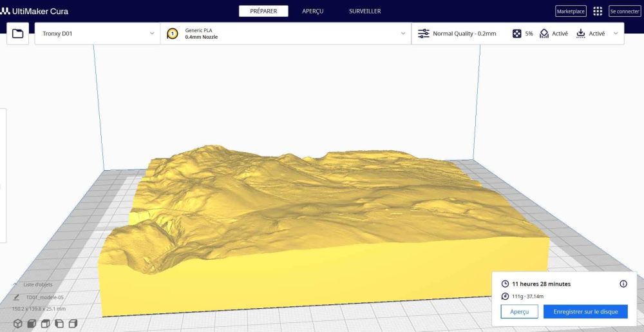Switch to the APERÇU tab

pos(312,11)
